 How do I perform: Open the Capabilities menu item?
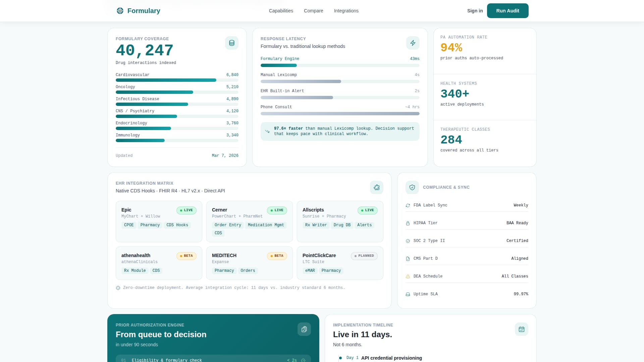281,11
